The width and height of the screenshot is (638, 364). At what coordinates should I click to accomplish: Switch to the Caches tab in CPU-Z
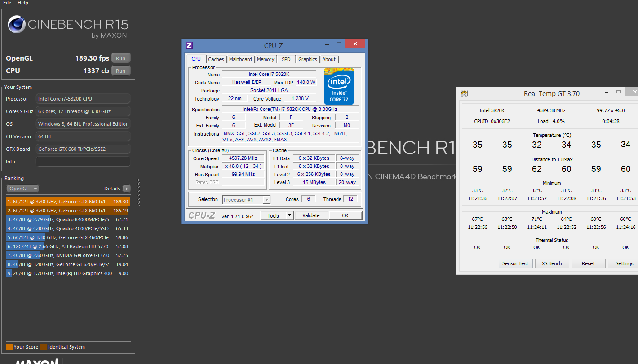click(x=216, y=59)
